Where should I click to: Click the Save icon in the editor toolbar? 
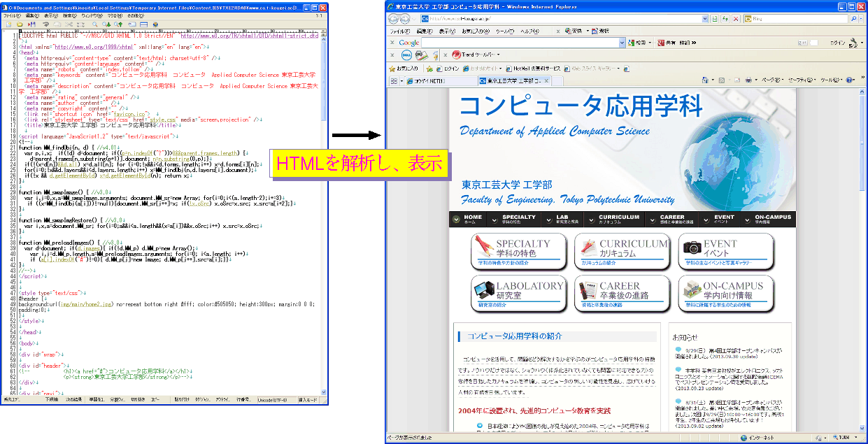pos(31,24)
